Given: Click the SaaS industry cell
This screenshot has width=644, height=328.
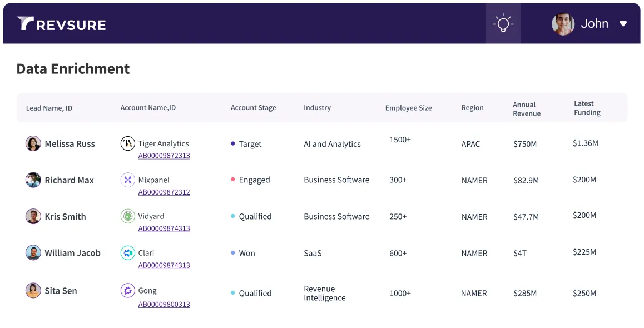Looking at the screenshot, I should click(313, 254).
